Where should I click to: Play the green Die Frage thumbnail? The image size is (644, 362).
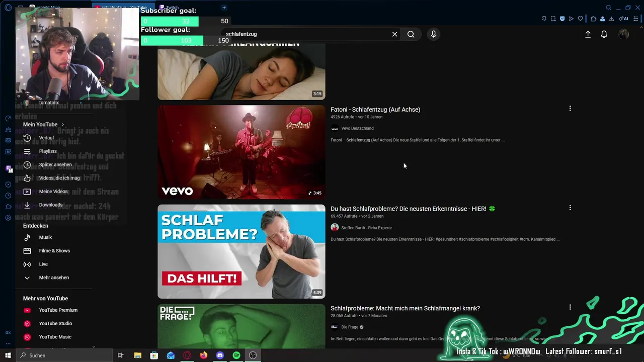[x=242, y=326]
